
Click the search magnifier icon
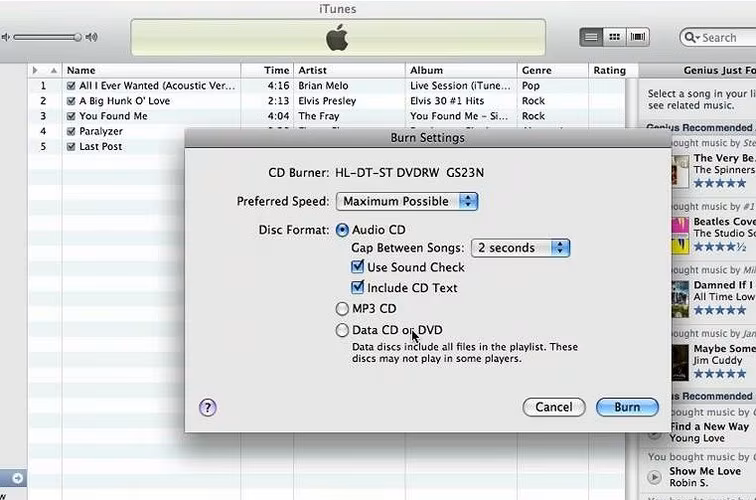691,38
